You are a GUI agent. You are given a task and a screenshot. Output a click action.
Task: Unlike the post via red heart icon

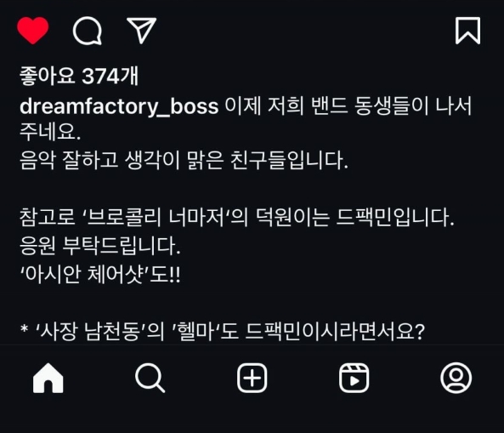[x=33, y=31]
